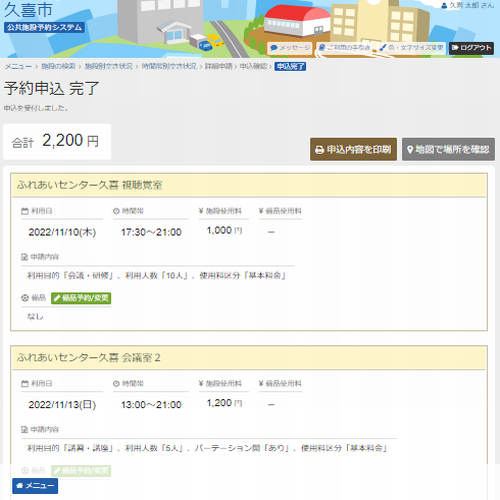
Task: Click the printer icon for 申込内容を印刷
Action: (319, 150)
